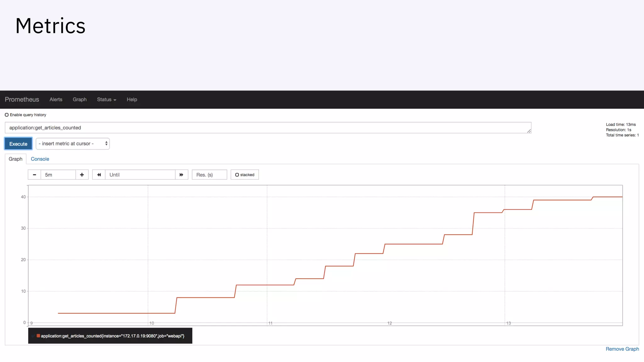
Task: Open the Alerts page from the navbar
Action: [x=56, y=99]
